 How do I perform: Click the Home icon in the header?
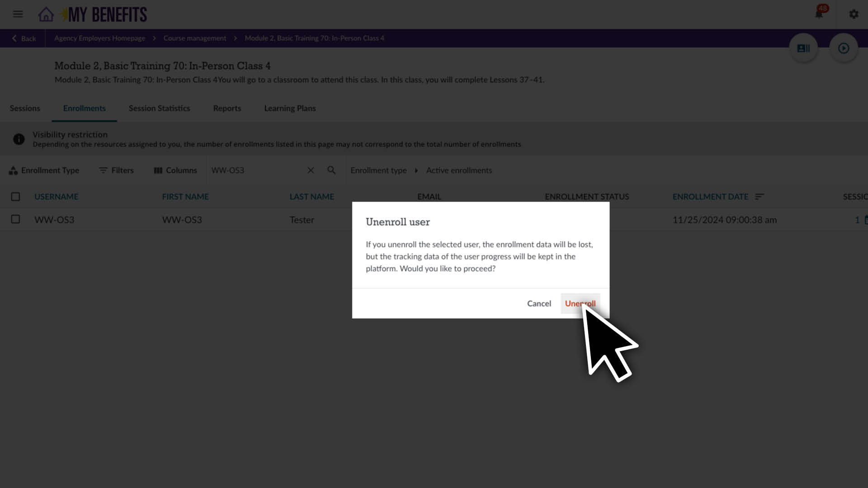[45, 14]
